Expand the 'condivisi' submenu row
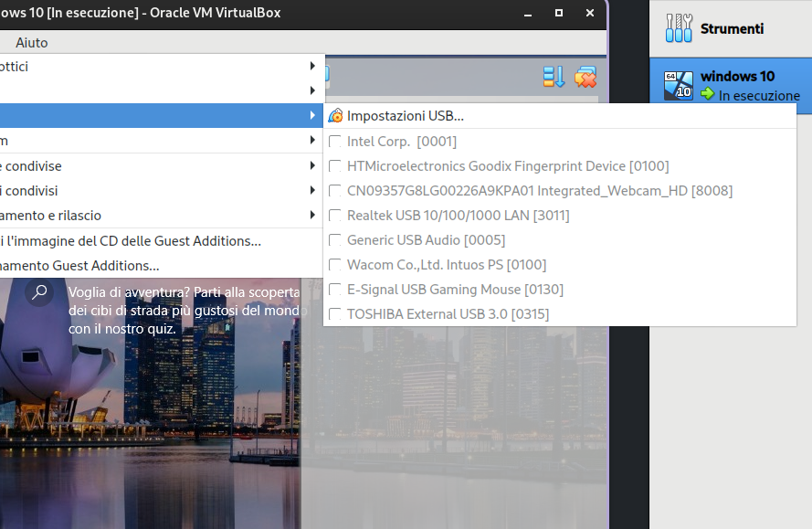The image size is (812, 529). click(162, 191)
